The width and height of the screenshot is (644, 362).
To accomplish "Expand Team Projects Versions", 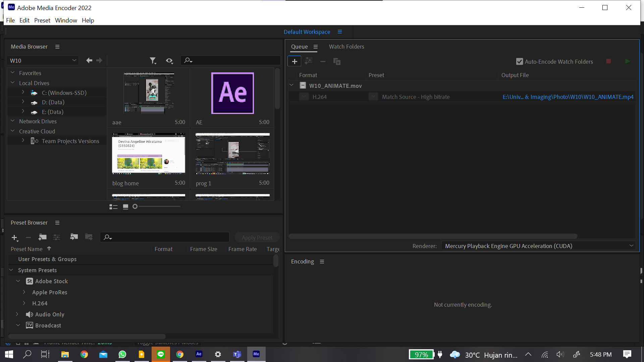I will 23,140.
